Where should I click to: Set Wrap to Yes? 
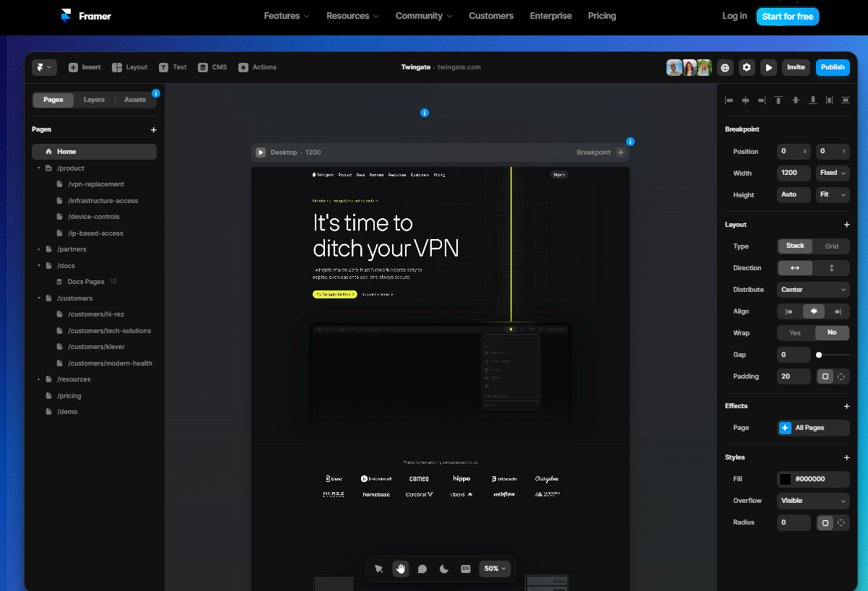pyautogui.click(x=795, y=332)
